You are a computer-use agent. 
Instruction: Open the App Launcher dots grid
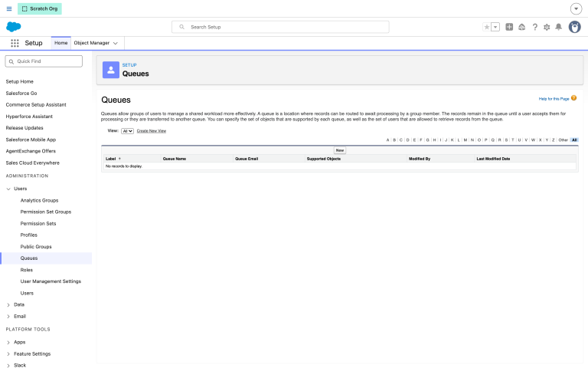[x=15, y=43]
